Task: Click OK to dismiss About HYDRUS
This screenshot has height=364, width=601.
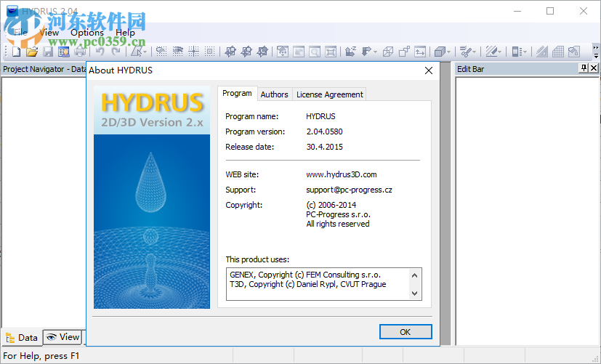Action: click(406, 332)
